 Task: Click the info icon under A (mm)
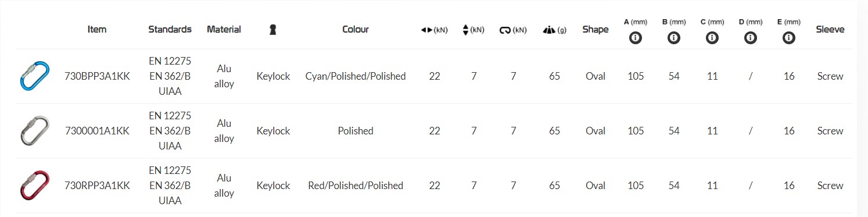(x=636, y=38)
